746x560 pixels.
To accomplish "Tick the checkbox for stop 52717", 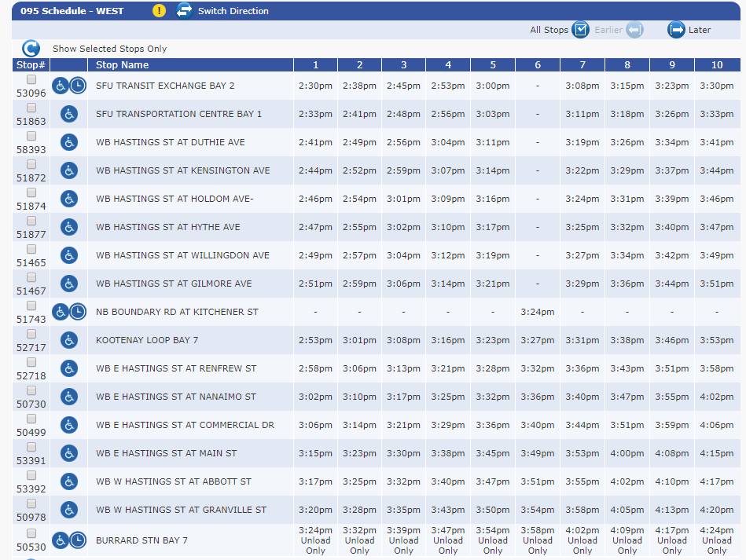I will tap(31, 334).
